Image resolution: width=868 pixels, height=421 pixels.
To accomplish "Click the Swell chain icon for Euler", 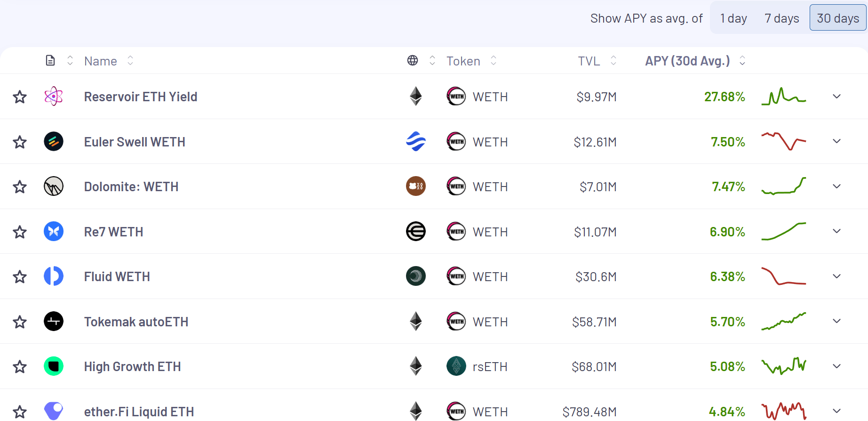I will click(416, 141).
